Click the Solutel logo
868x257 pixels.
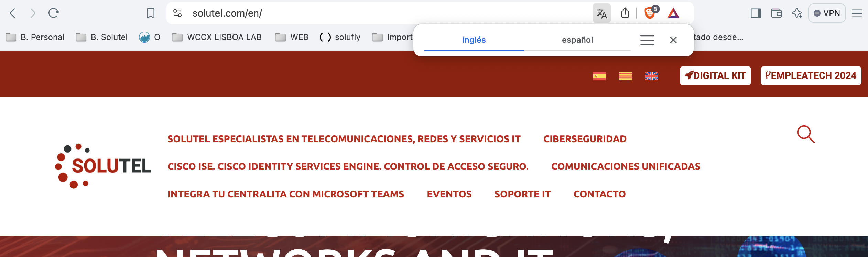[x=103, y=166]
